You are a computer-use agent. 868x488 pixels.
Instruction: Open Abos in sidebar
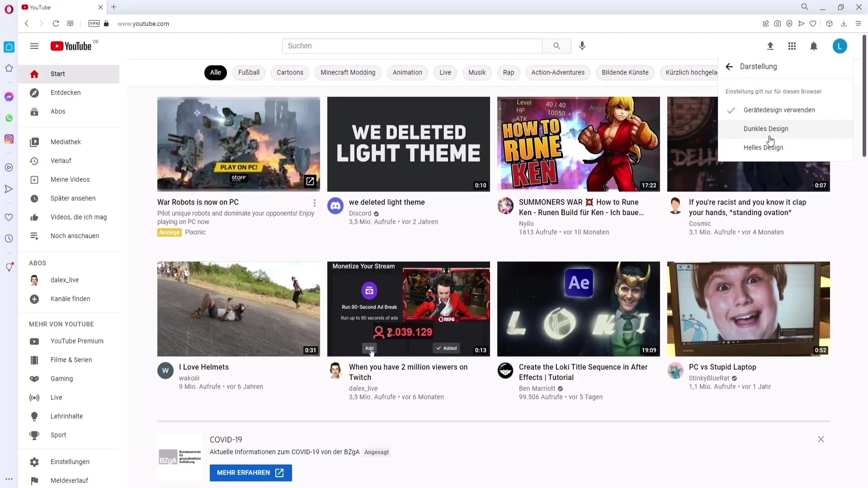[x=69, y=112]
